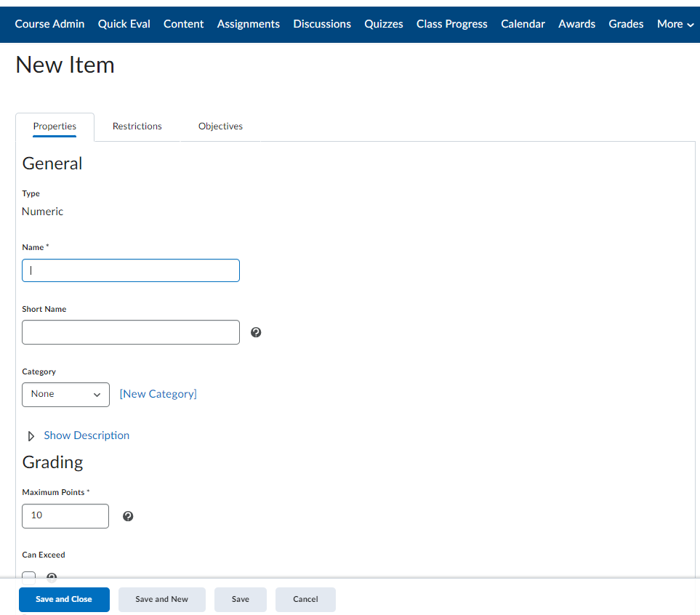Click the help icon beside Can Exceed checkbox

52,576
